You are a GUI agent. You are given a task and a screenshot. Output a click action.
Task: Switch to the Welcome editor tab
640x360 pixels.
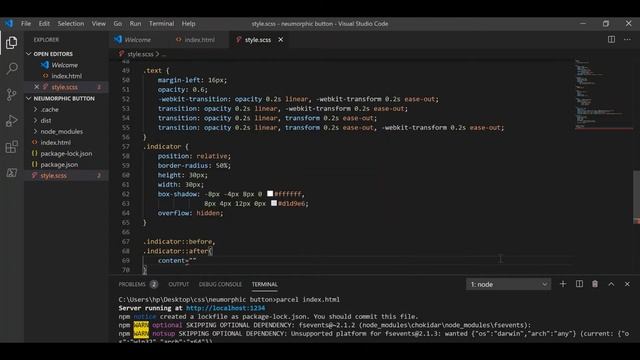[138, 40]
